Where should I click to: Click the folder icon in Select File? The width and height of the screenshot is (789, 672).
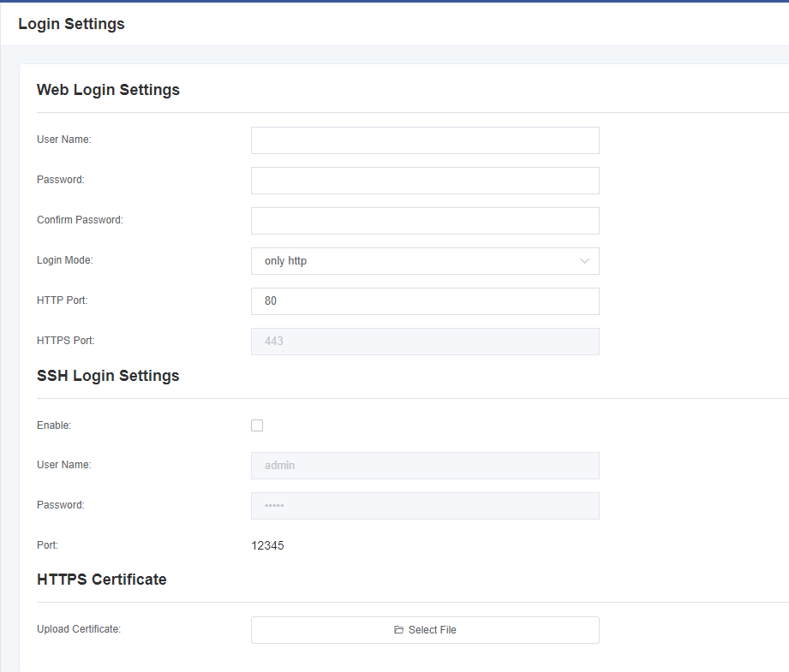click(x=399, y=630)
